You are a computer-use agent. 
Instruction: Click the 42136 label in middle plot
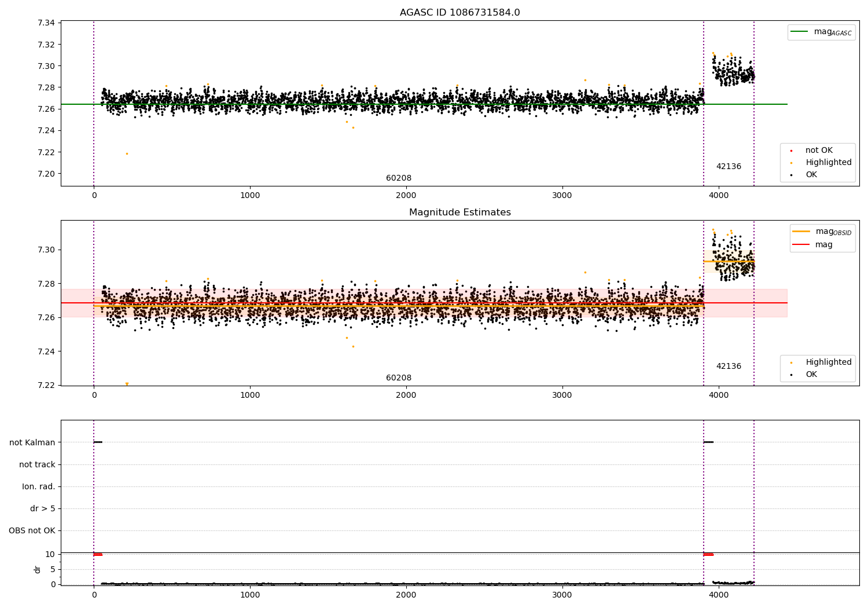[x=729, y=367]
